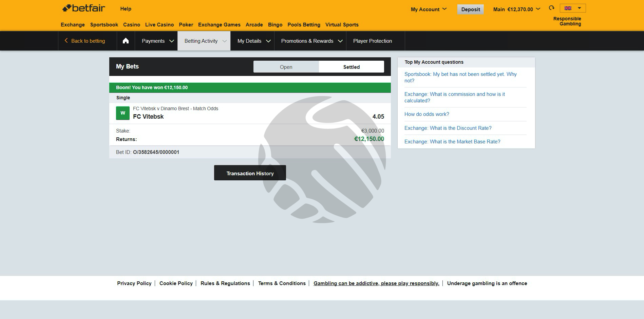
Task: Click 'FC Vitebsk v Dinamo Brest - Match Odds'
Action: [x=175, y=108]
